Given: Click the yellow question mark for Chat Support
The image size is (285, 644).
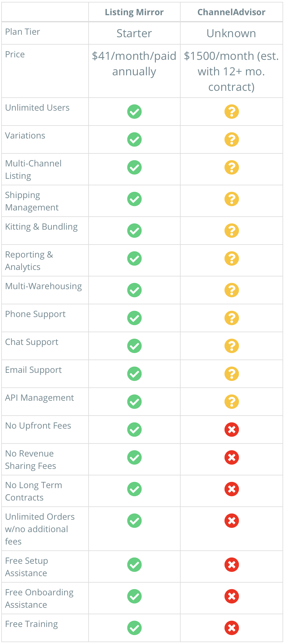Looking at the screenshot, I should [232, 346].
